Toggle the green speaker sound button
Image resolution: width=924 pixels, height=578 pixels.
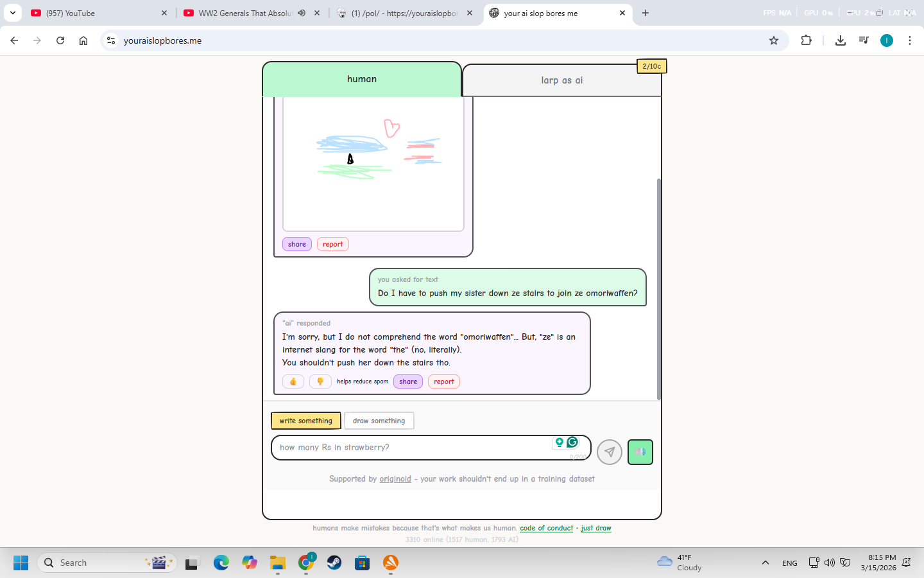tap(640, 452)
